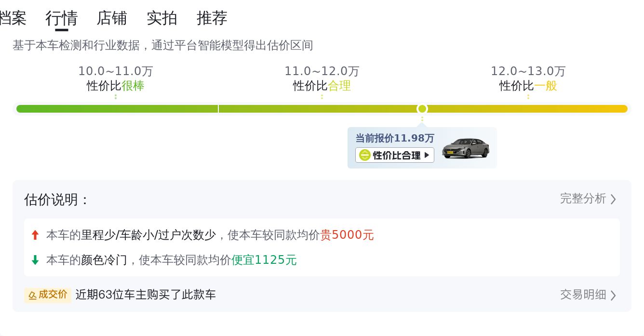
Task: Click the green down arrow icon
Action: pyautogui.click(x=35, y=260)
